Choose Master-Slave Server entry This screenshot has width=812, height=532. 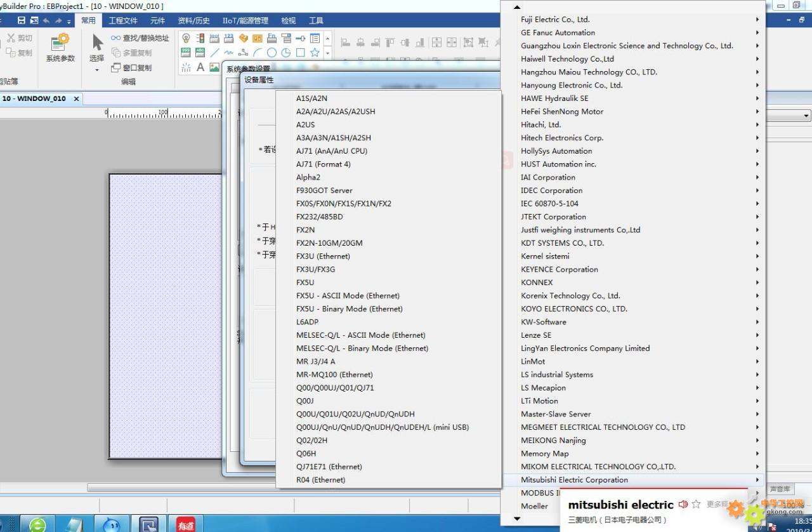pos(633,414)
